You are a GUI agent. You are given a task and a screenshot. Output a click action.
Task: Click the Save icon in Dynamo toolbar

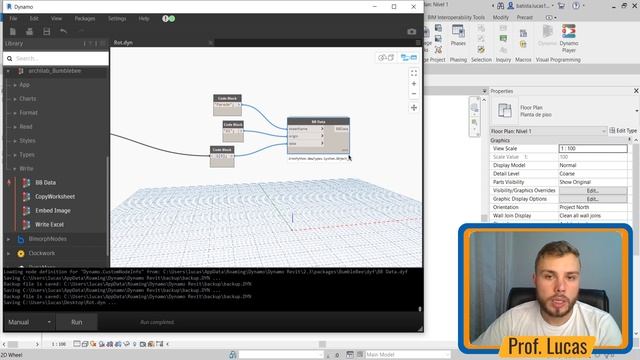tap(47, 31)
